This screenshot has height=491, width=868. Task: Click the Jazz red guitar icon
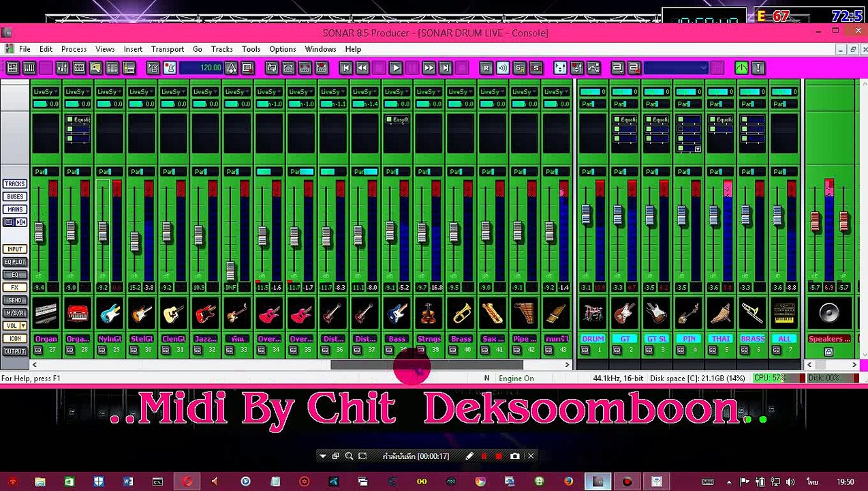[205, 314]
